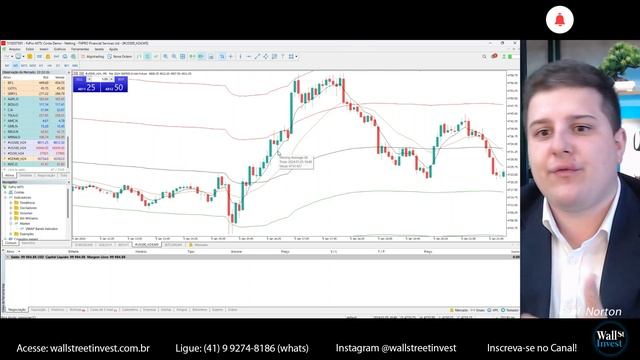Open the Mercado chart tab
Image resolution: width=640 pixels, height=360 pixels.
coord(199,245)
